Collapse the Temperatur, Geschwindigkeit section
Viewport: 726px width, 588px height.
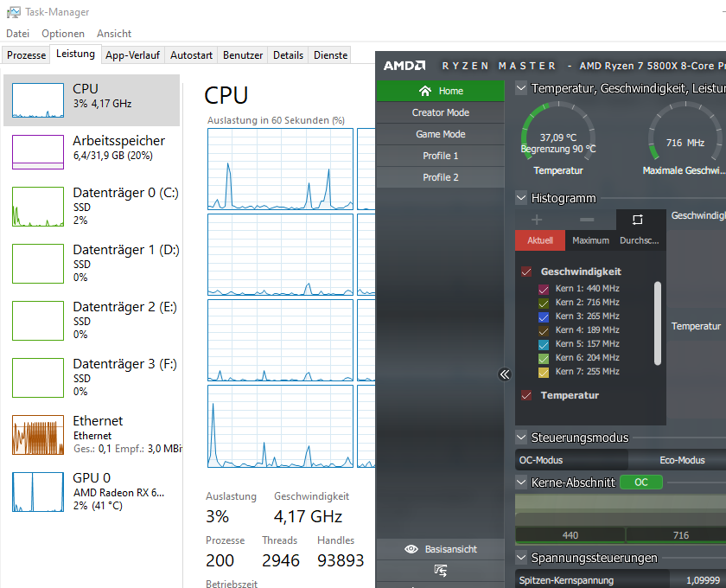coord(521,87)
